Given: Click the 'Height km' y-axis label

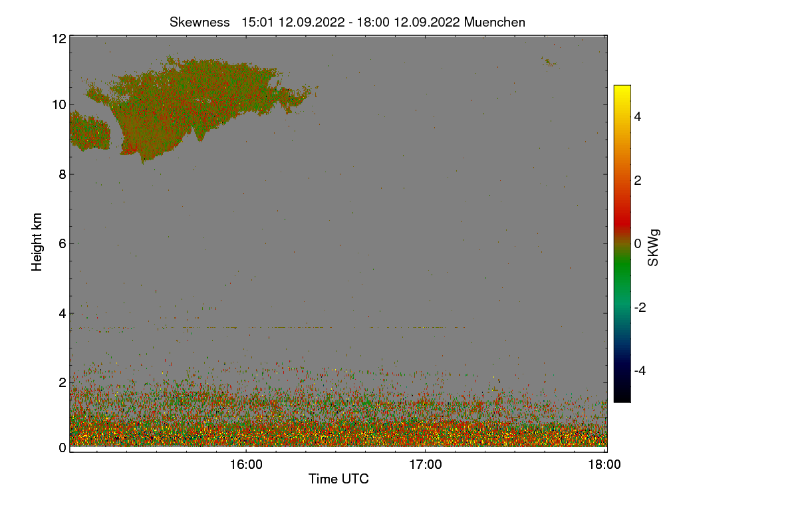Looking at the screenshot, I should click(37, 242).
